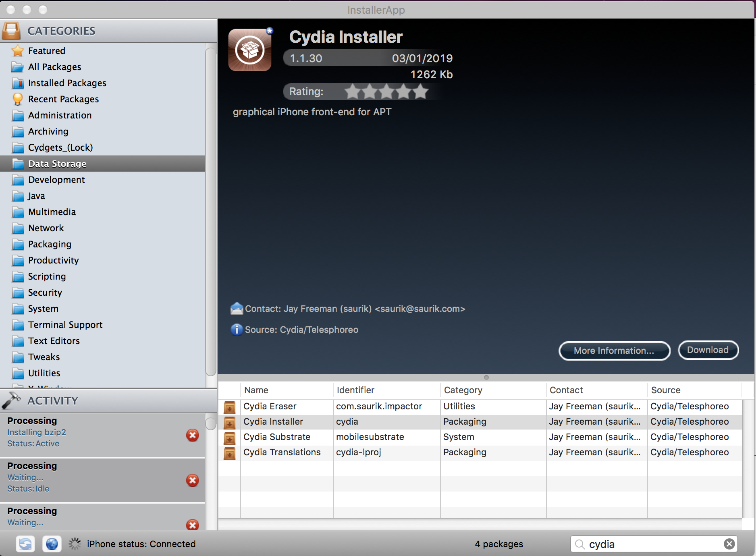Image resolution: width=756 pixels, height=556 pixels.
Task: Click the Recent Packages lightbulb icon
Action: point(18,99)
